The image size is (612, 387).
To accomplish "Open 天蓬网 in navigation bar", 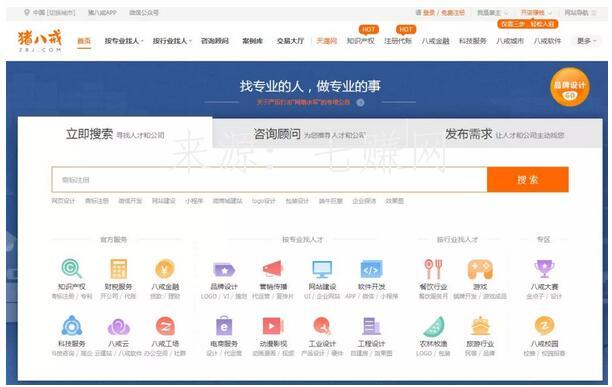I will (x=327, y=41).
